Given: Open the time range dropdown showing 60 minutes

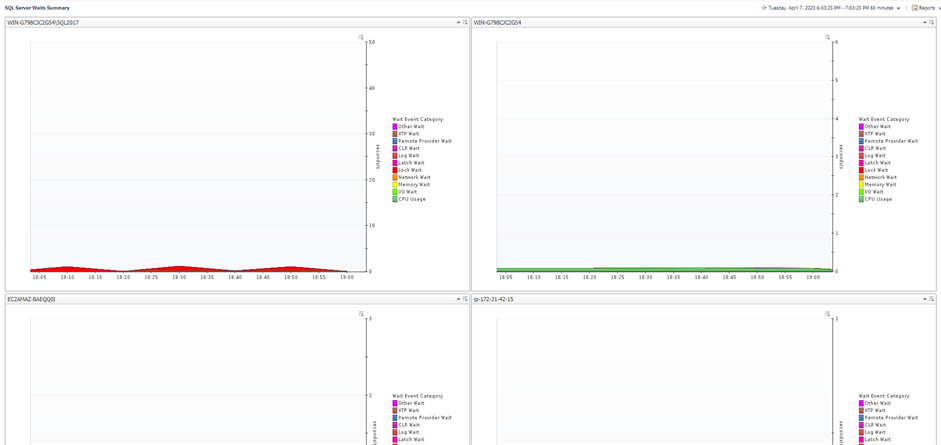Looking at the screenshot, I should [898, 8].
